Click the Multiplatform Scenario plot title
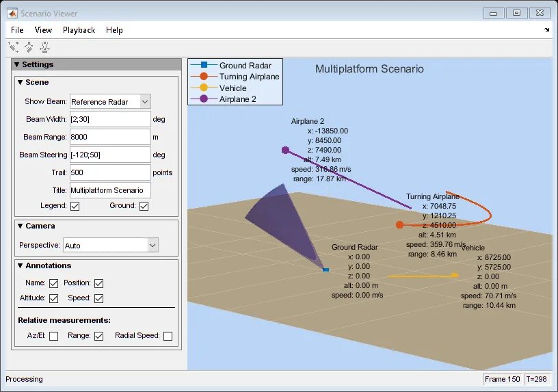The height and width of the screenshot is (392, 558). tap(369, 68)
